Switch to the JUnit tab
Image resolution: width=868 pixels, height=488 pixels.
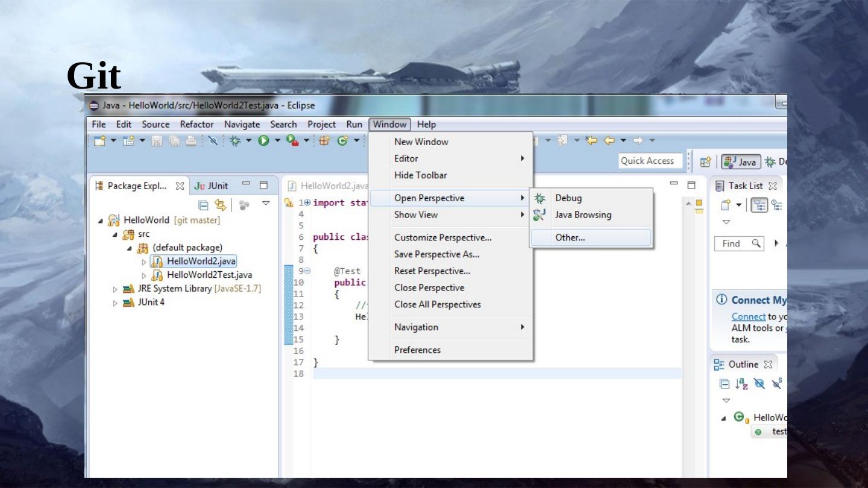(210, 186)
